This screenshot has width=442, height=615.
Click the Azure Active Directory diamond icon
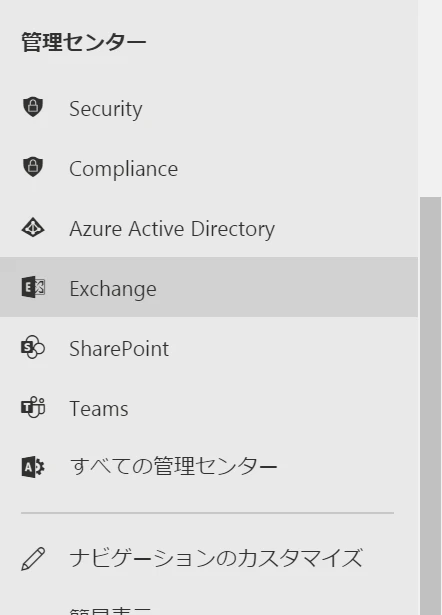[x=33, y=227]
